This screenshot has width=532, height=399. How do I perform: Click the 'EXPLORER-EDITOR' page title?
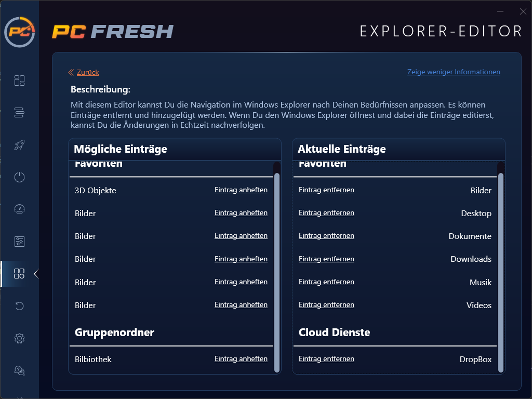click(x=441, y=31)
